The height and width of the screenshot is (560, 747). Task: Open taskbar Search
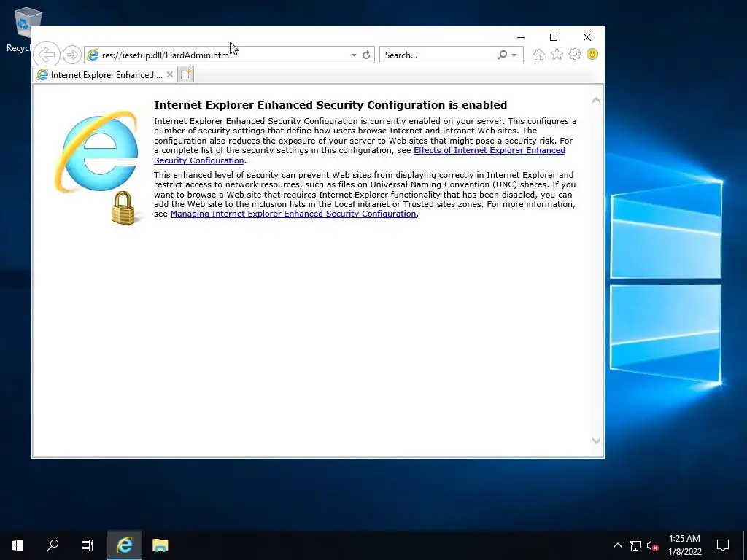pyautogui.click(x=53, y=545)
